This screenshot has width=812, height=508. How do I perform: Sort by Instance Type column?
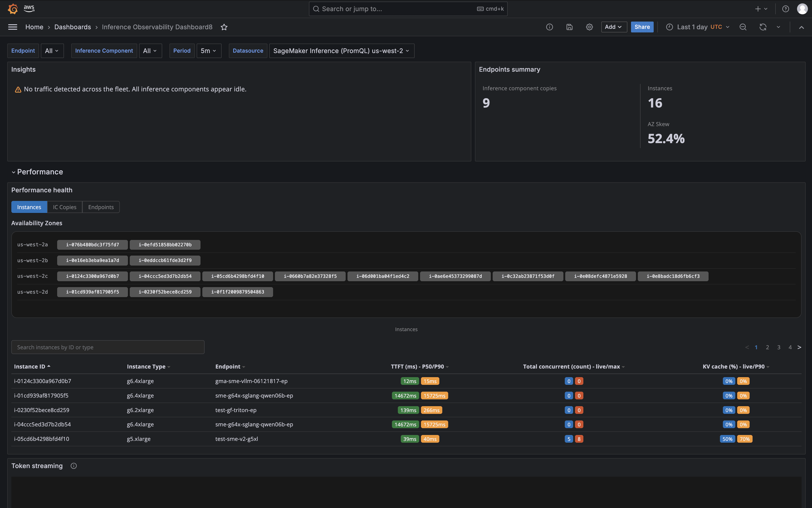(149, 366)
